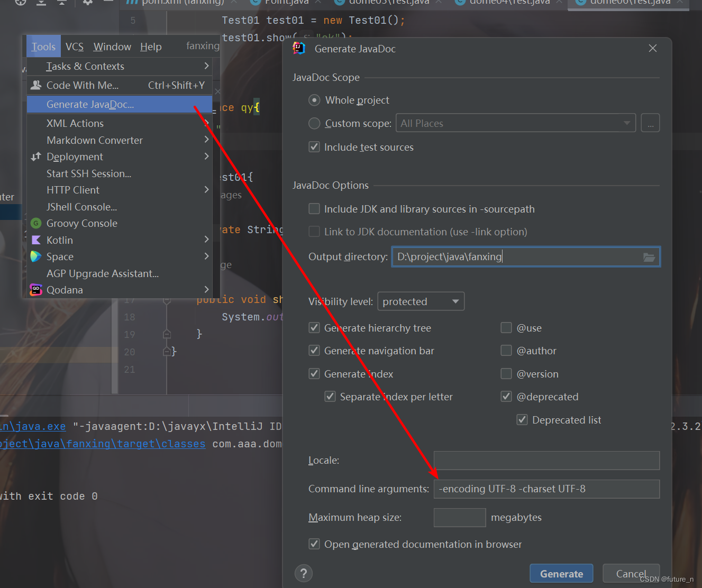Open the java.exe link in console

pos(33,426)
